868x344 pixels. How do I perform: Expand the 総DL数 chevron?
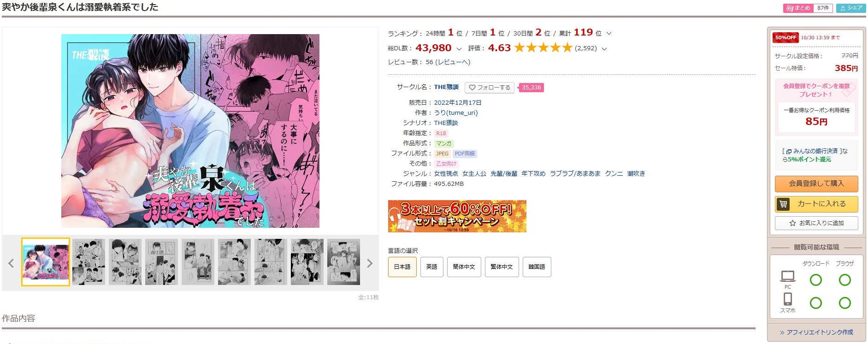coord(459,49)
